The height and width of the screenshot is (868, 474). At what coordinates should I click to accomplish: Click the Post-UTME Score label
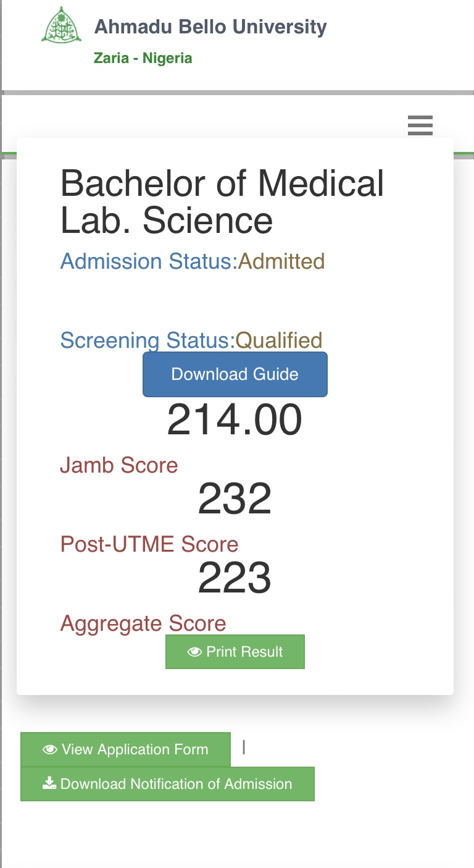click(x=149, y=544)
